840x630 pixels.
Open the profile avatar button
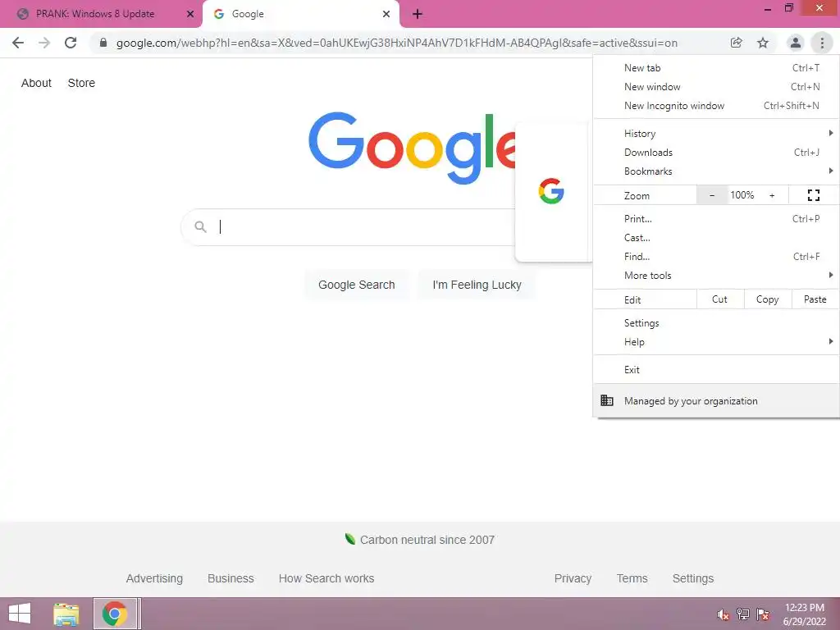coord(796,43)
